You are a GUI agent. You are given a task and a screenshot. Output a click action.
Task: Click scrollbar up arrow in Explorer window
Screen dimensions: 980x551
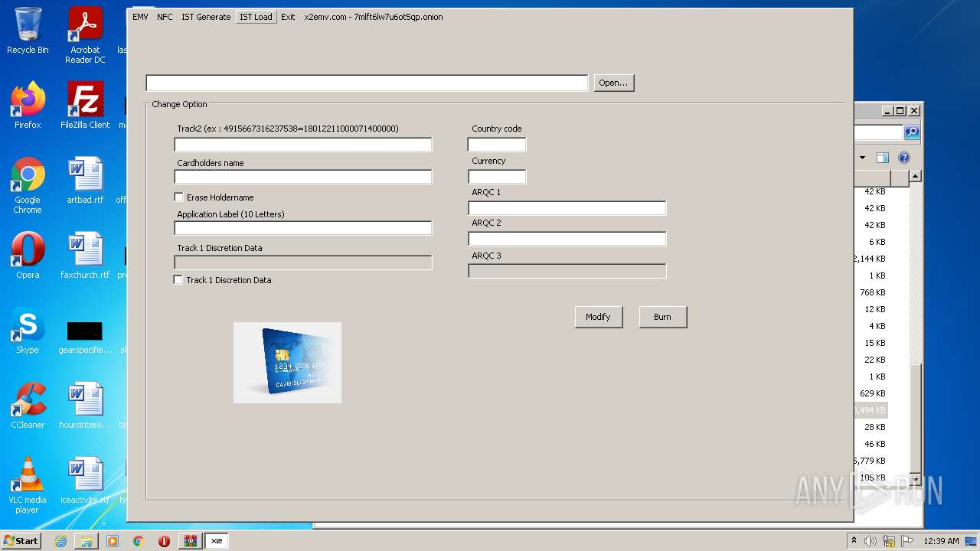coord(915,176)
